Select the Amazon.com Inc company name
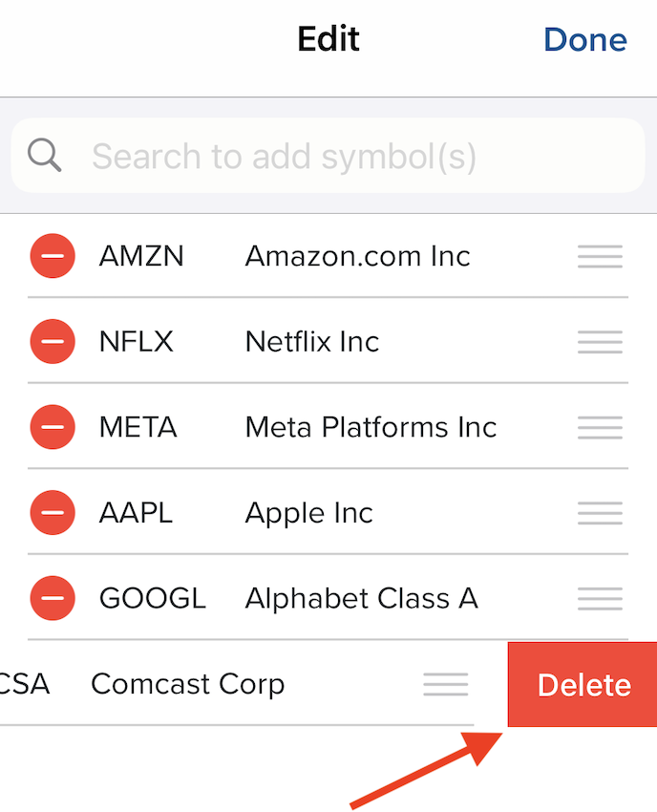 tap(358, 256)
